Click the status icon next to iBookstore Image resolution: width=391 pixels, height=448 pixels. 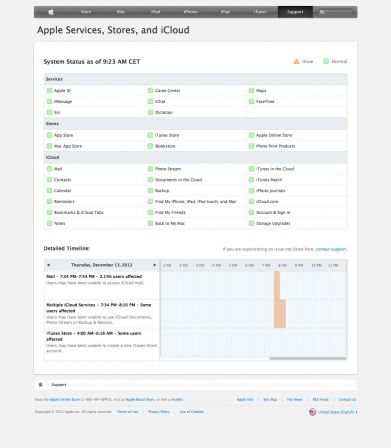(x=150, y=146)
